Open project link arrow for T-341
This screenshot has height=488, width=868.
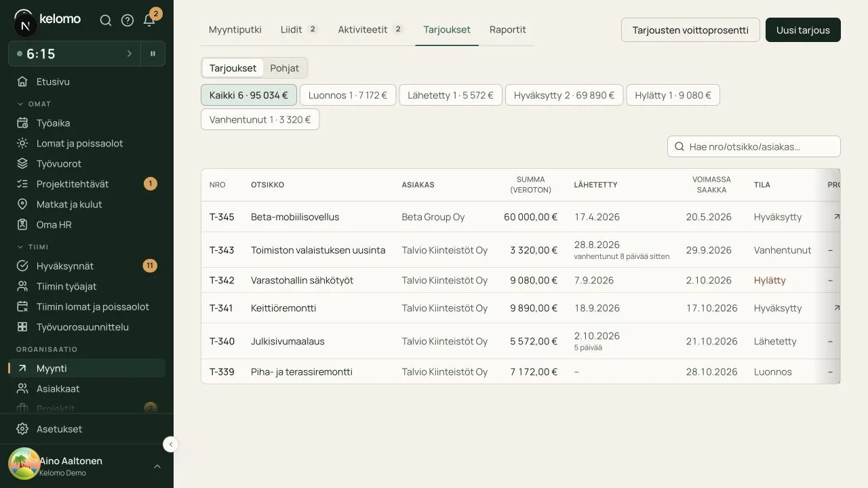[x=837, y=308]
